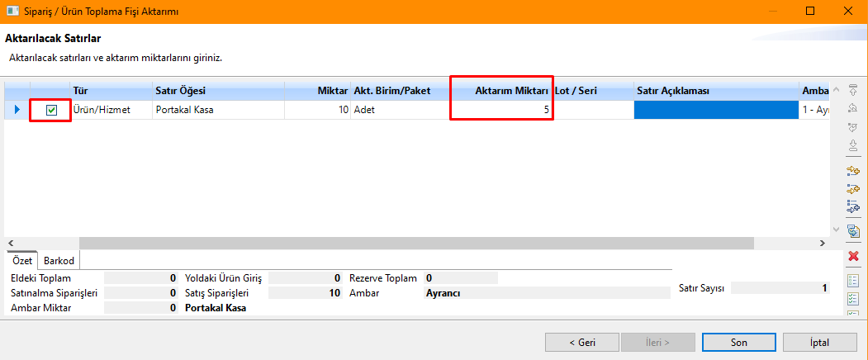This screenshot has width=868, height=360.
Task: Click the green checklist select-all icon
Action: 854,298
